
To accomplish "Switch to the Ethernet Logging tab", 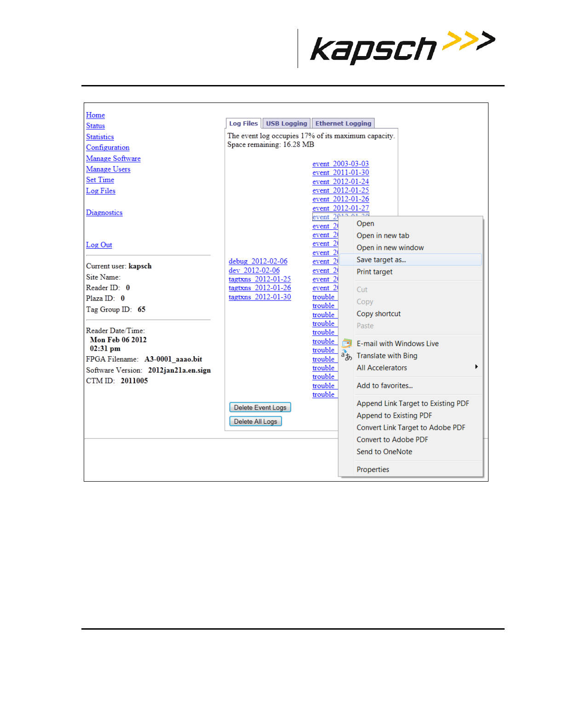I will [343, 123].
